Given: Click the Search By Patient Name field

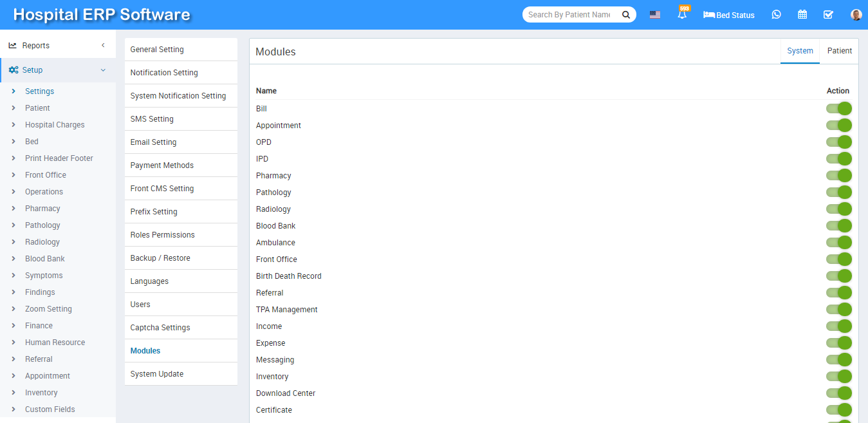Looking at the screenshot, I should click(569, 15).
